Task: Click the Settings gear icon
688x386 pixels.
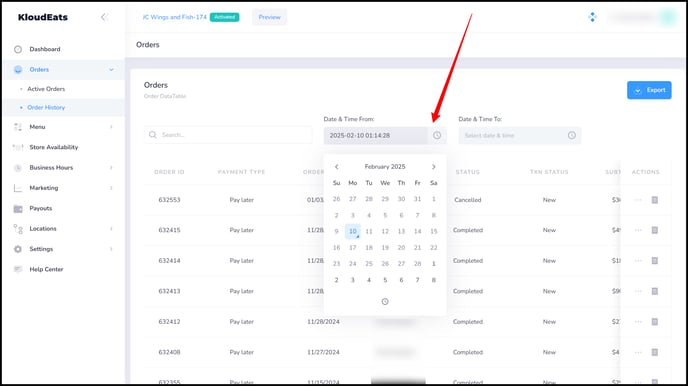Action: 18,249
